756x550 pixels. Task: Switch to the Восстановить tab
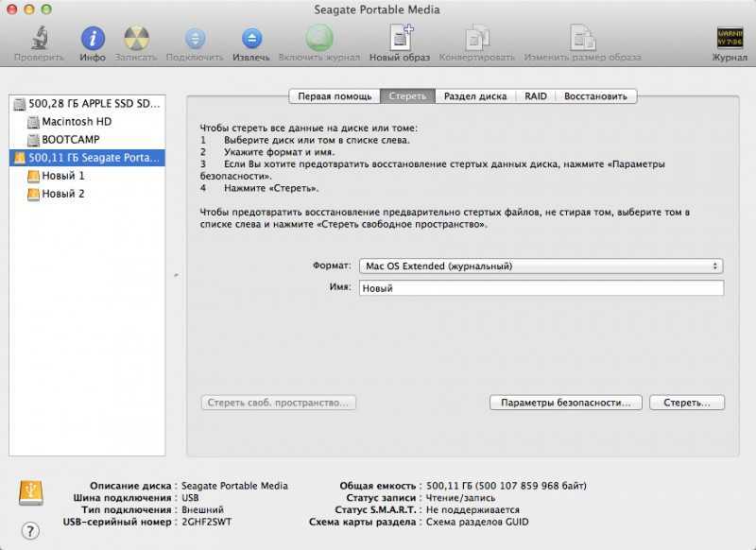tap(596, 96)
